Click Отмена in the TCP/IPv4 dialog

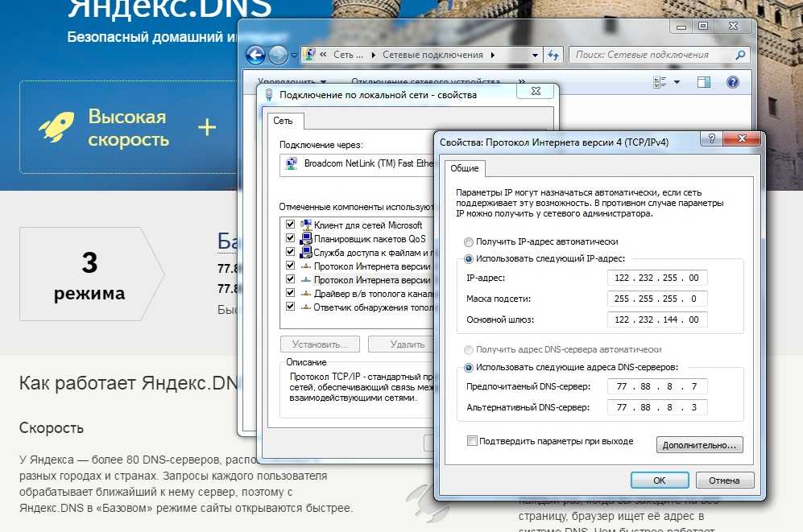724,480
